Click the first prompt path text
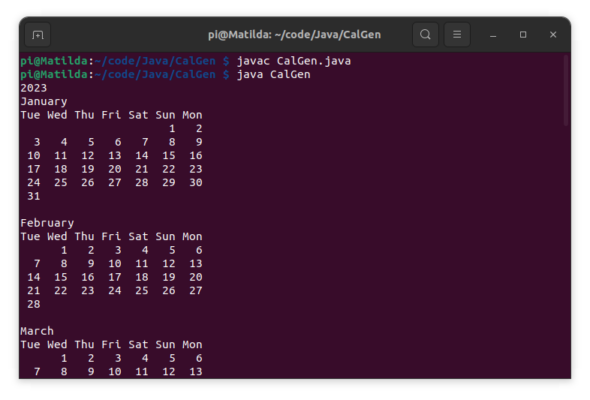This screenshot has width=590, height=400. pyautogui.click(x=155, y=61)
